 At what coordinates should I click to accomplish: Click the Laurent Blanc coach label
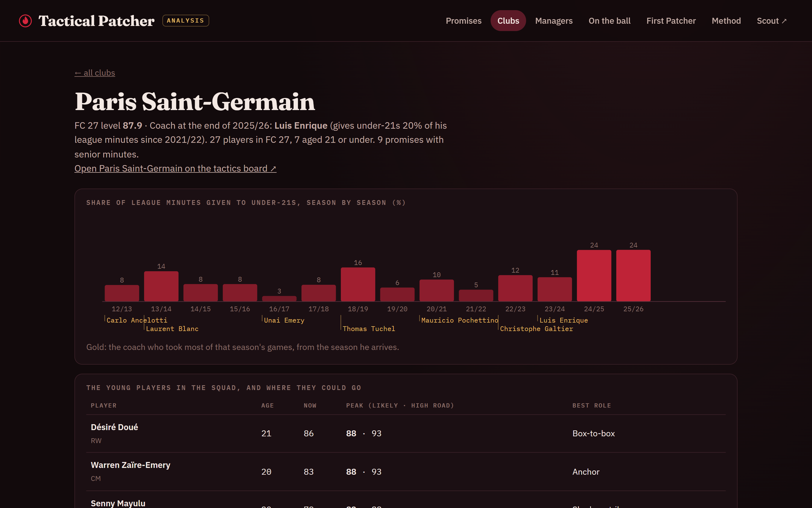(172, 329)
